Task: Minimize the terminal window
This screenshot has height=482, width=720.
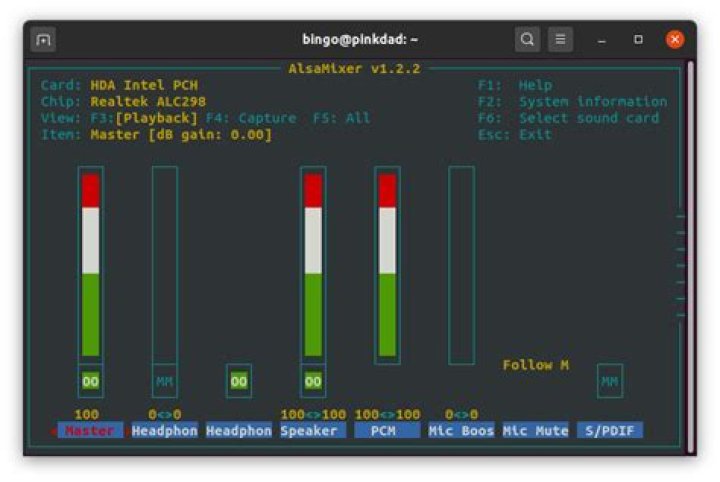Action: [602, 40]
